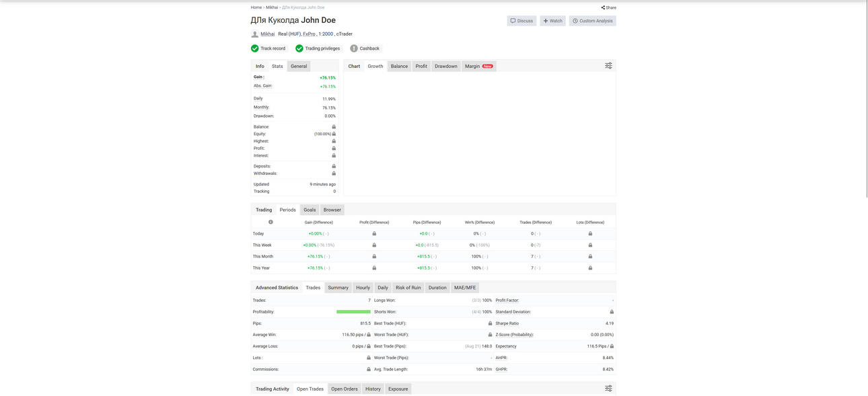Click the Drawdown label in Info panel
Image resolution: width=868 pixels, height=396 pixels.
264,116
